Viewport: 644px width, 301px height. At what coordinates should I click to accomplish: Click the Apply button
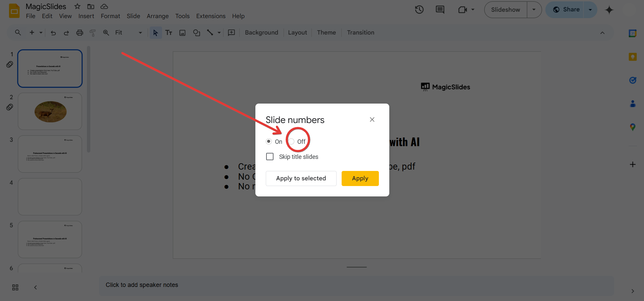click(360, 178)
